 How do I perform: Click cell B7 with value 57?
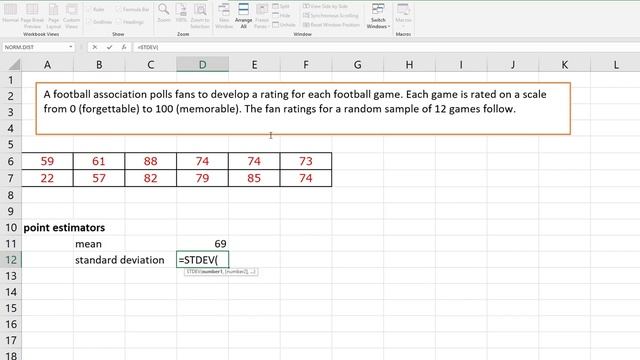[x=99, y=178]
